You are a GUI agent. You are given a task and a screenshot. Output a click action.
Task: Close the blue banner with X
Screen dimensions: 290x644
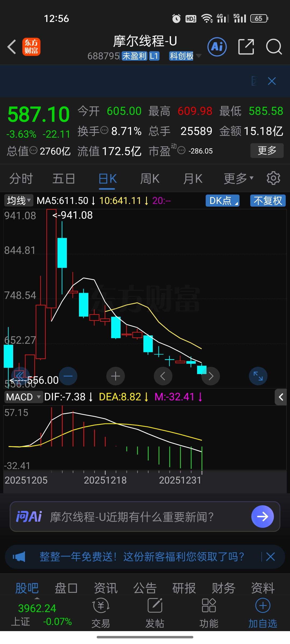pos(272,81)
